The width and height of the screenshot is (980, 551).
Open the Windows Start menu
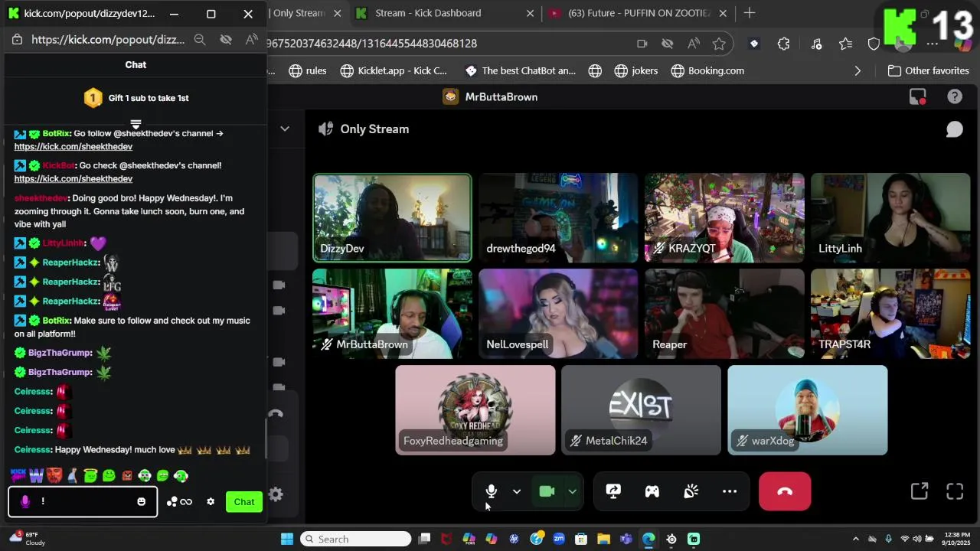click(287, 539)
